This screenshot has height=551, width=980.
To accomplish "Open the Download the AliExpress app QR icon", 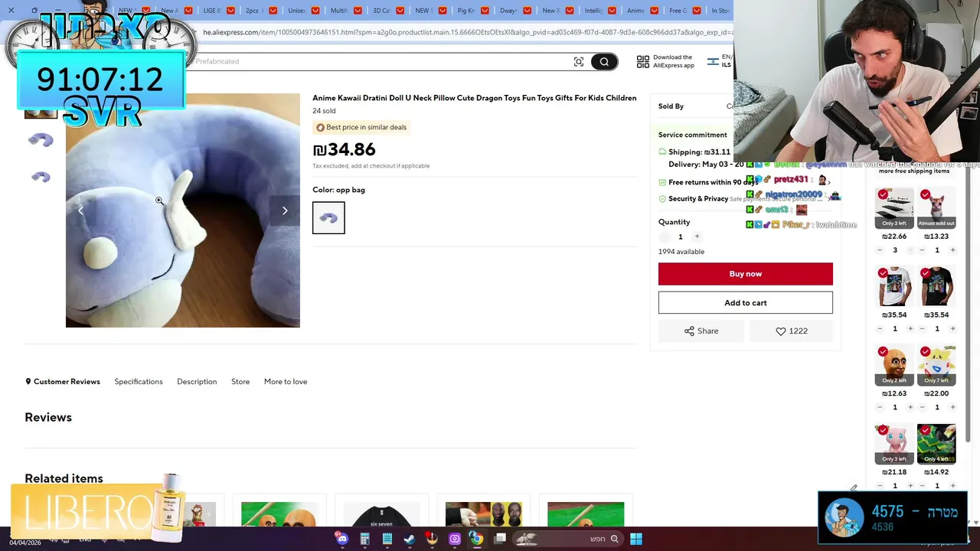I will coord(643,62).
